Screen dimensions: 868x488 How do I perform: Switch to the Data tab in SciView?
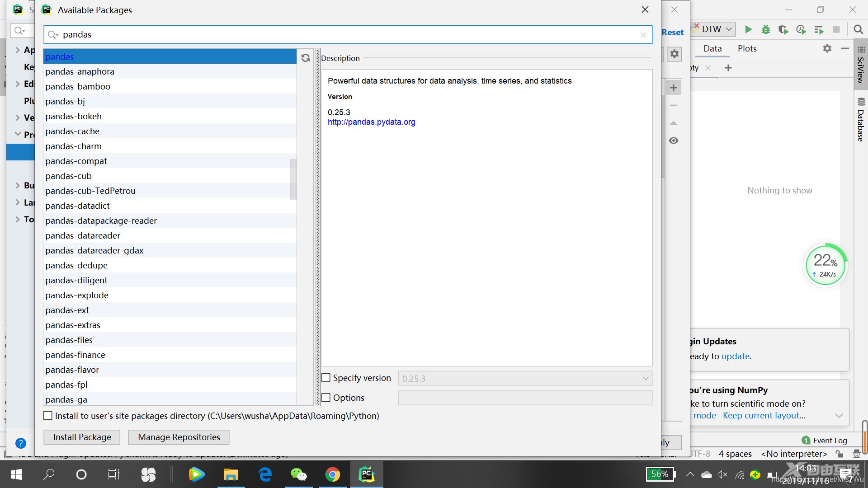click(x=712, y=48)
